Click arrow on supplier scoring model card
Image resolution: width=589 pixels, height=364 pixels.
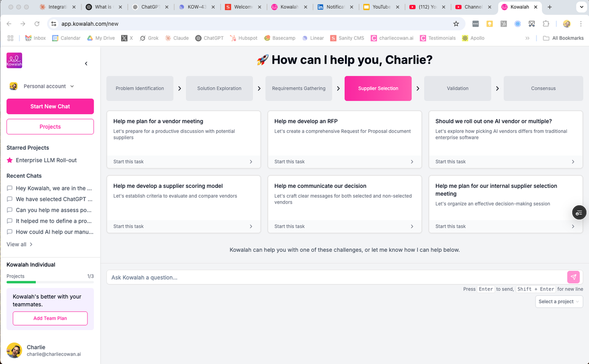point(251,226)
